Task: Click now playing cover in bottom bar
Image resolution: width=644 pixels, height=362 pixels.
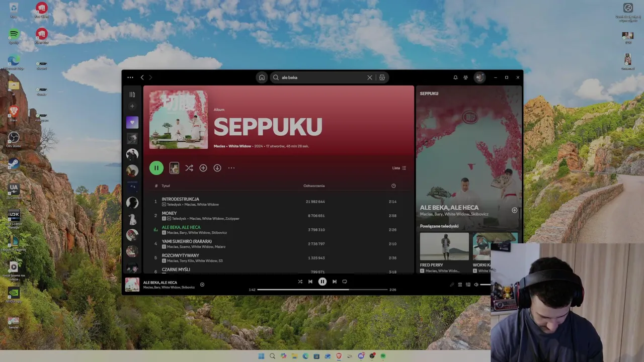Action: tap(132, 285)
